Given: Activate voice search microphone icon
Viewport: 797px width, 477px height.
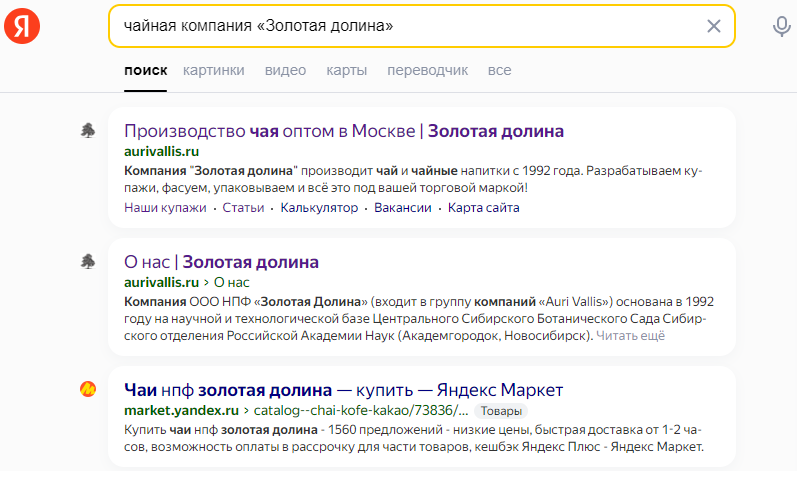Looking at the screenshot, I should pyautogui.click(x=781, y=26).
